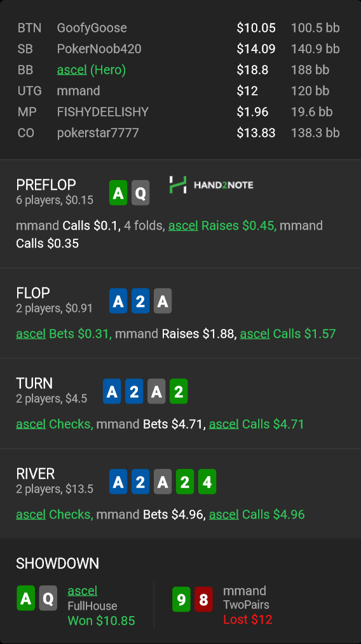Click the green 4 river card

point(207,482)
